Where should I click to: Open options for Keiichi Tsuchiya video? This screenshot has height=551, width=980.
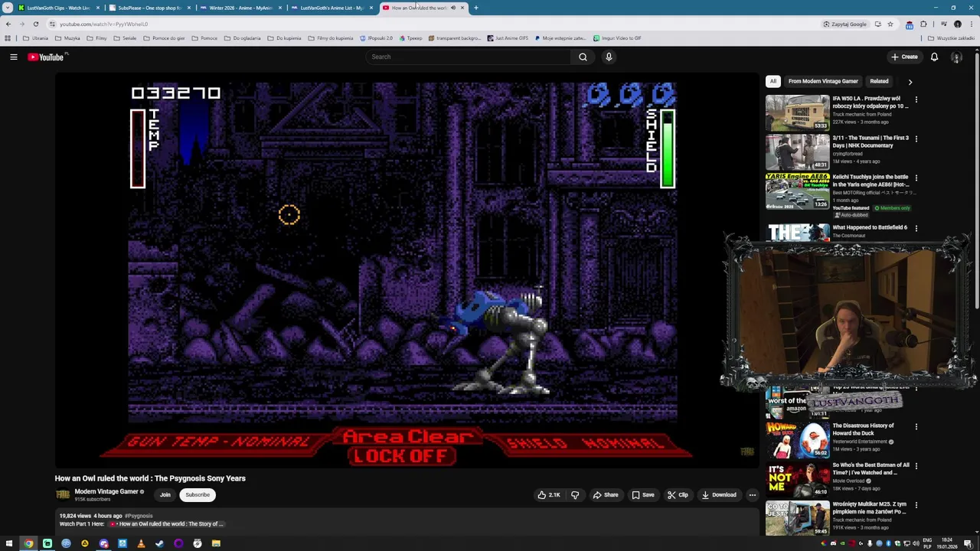click(916, 178)
